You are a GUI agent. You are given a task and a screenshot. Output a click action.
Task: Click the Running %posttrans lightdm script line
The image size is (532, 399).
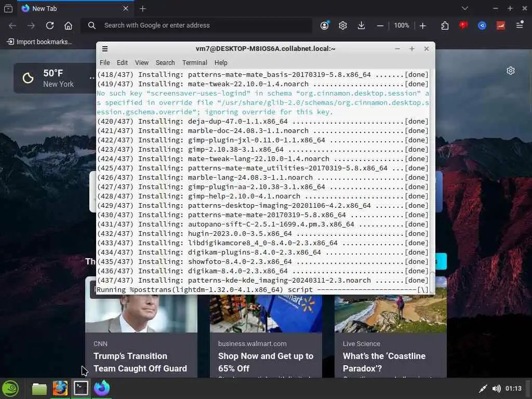(x=262, y=290)
